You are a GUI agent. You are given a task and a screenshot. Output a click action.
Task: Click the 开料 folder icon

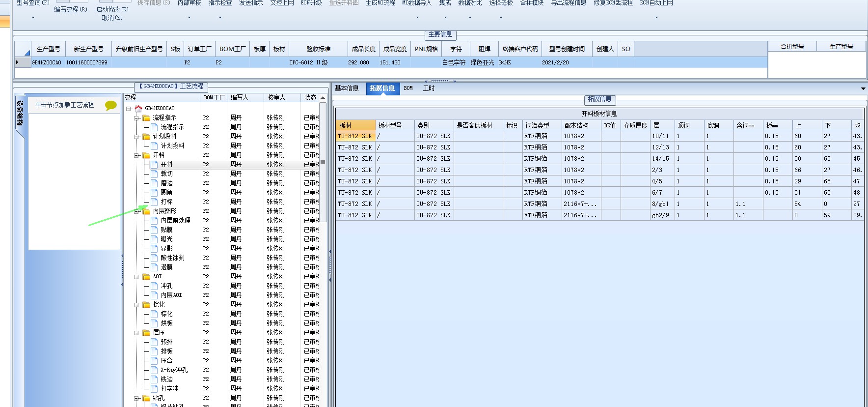coord(146,155)
